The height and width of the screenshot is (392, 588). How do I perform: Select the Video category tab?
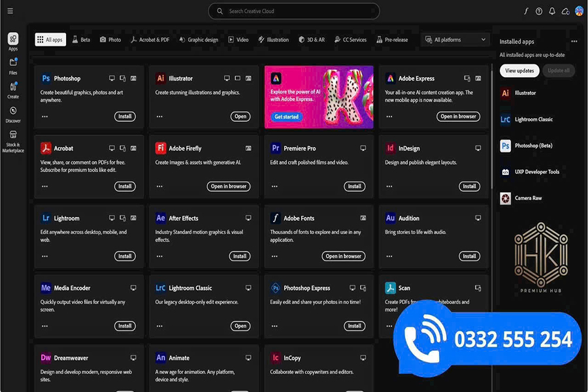pos(238,40)
